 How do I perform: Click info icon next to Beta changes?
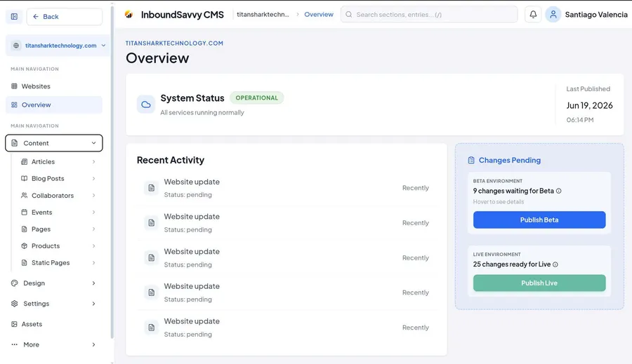click(x=559, y=191)
